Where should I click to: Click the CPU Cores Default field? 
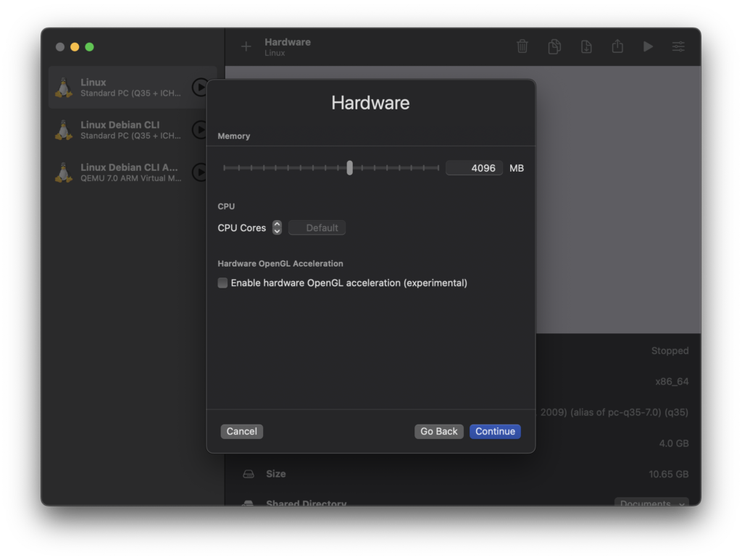317,227
